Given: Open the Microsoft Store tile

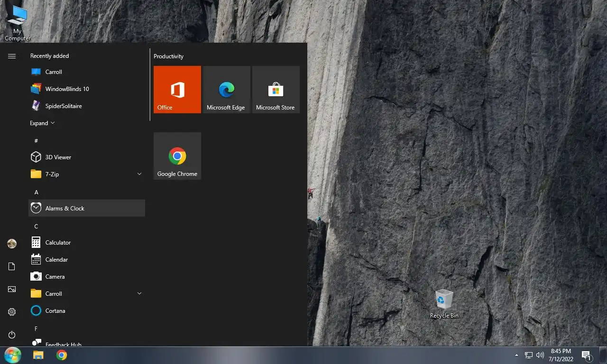Looking at the screenshot, I should click(x=276, y=90).
